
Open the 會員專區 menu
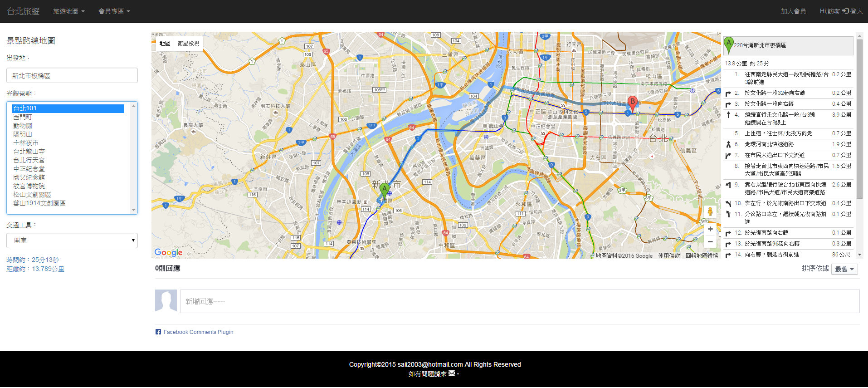(114, 11)
